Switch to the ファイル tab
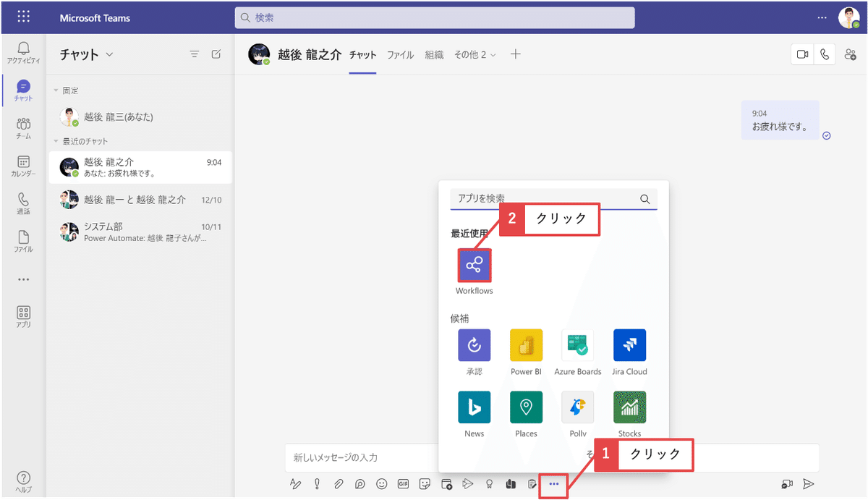The width and height of the screenshot is (868, 500). (400, 55)
